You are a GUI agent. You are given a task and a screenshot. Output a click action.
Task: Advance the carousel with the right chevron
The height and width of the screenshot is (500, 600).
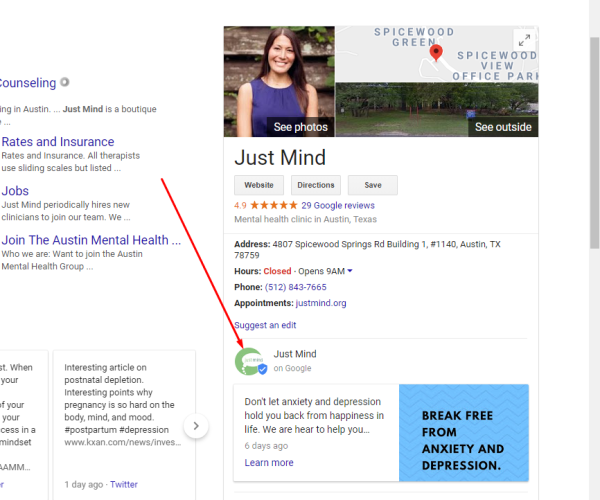pos(196,426)
